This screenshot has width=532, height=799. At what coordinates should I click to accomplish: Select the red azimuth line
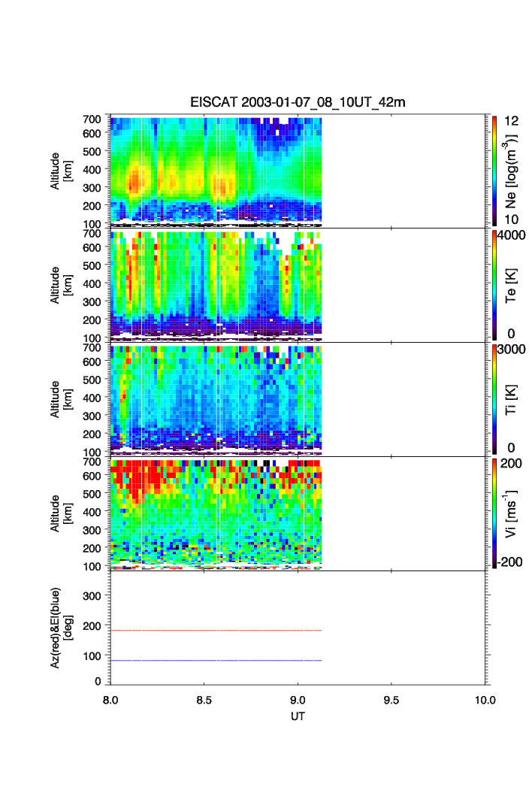point(216,631)
